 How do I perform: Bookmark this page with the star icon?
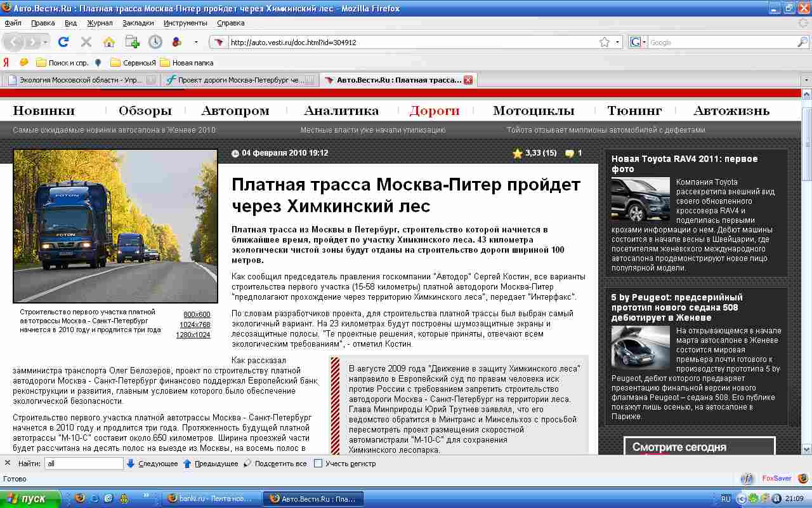pos(605,43)
